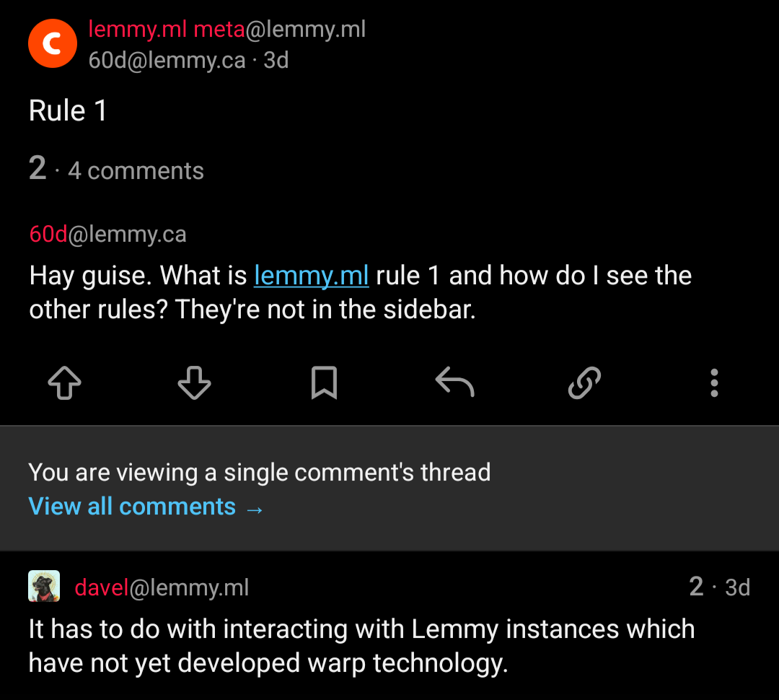
Task: Open the red 60d@lemmy.ca author profile
Action: [x=107, y=234]
